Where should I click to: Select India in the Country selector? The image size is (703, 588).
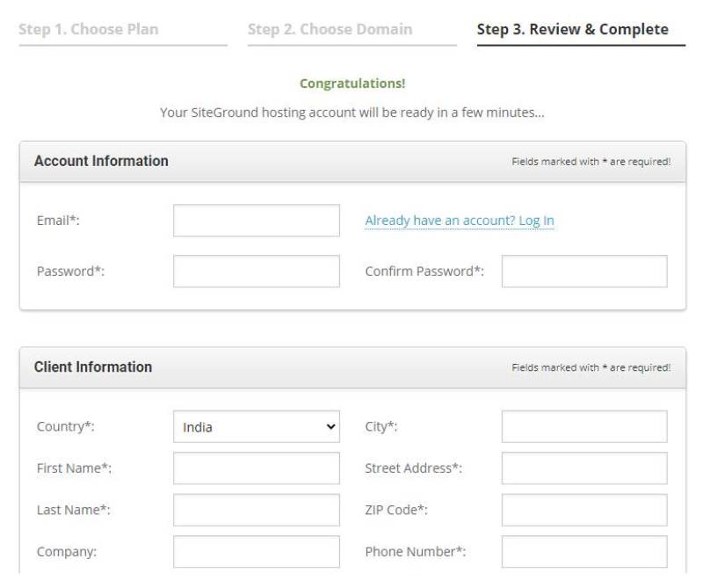click(257, 426)
